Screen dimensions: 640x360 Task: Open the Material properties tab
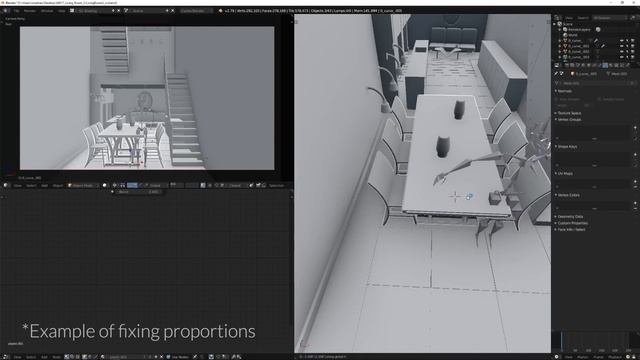[x=611, y=65]
